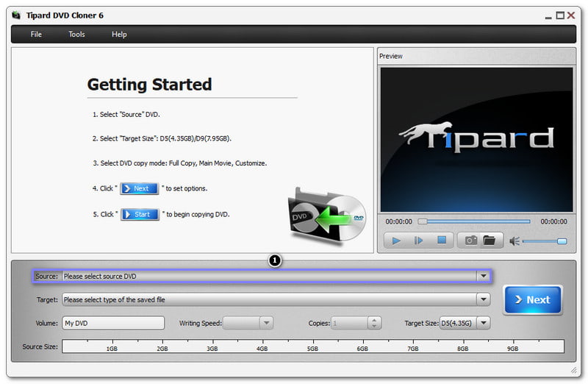This screenshot has height=384, width=588.
Task: Click the sample Start button in step 5
Action: tap(140, 214)
